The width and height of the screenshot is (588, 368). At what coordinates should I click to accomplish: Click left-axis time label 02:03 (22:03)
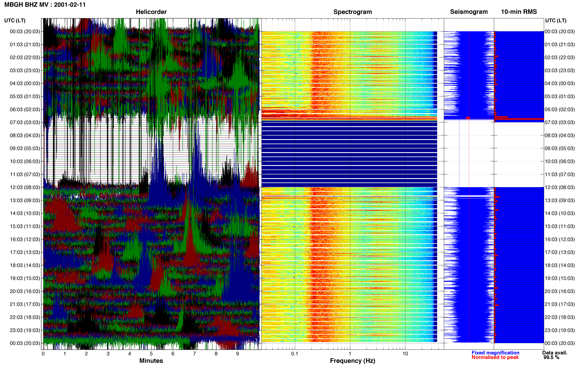[x=25, y=57]
